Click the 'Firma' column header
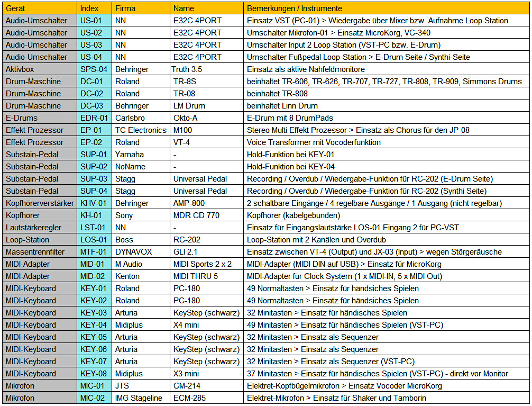The width and height of the screenshot is (532, 406). tap(141, 8)
